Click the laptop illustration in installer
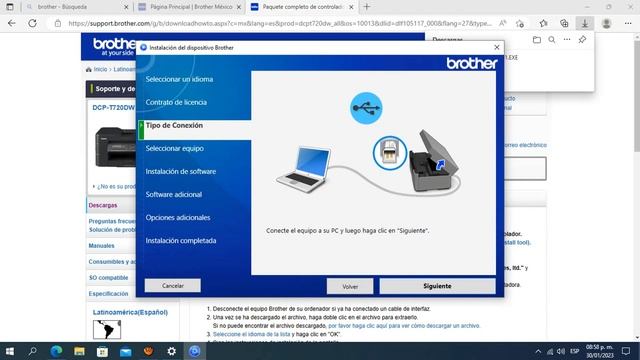The height and width of the screenshot is (360, 640). tap(304, 169)
